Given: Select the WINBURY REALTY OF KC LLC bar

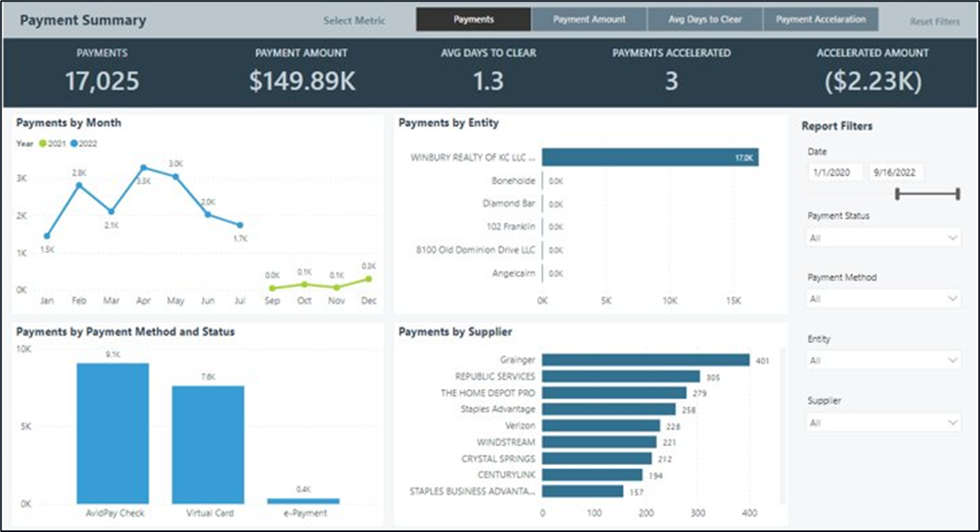Looking at the screenshot, I should point(650,157).
